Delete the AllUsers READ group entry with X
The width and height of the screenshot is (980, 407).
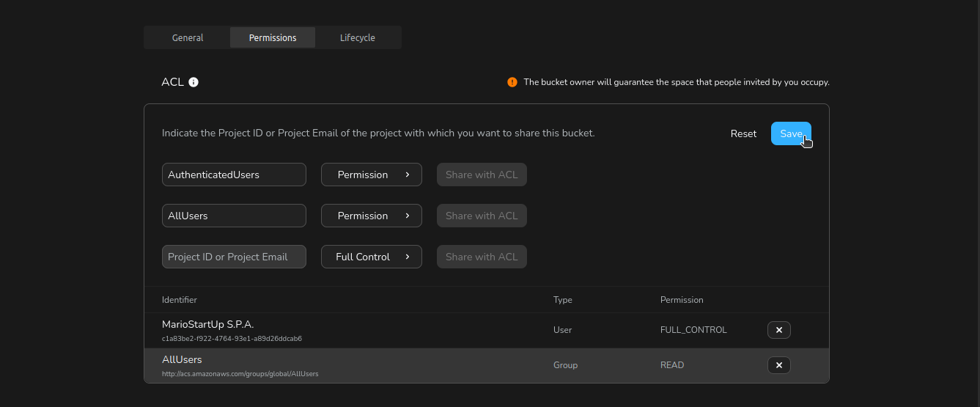pos(778,365)
